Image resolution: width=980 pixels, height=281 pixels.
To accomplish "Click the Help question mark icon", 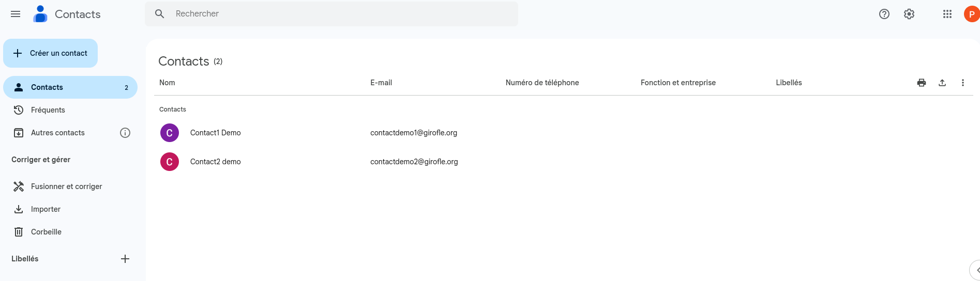I will 884,14.
